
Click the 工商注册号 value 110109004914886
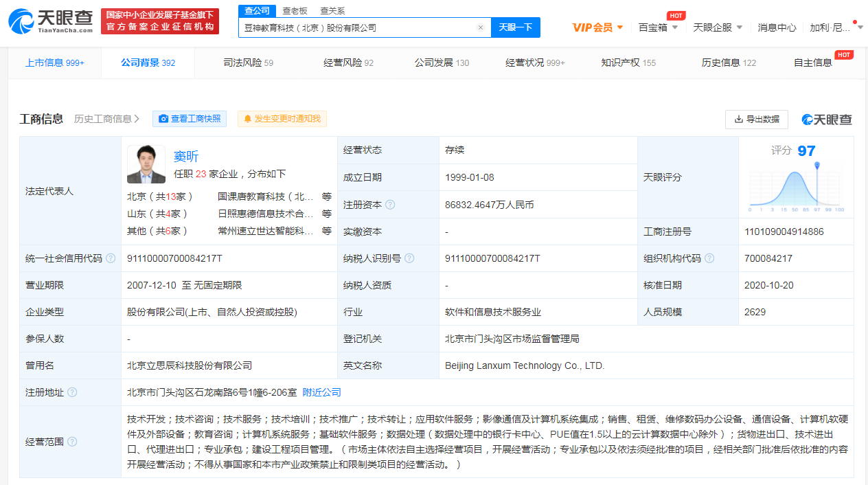[x=784, y=232]
